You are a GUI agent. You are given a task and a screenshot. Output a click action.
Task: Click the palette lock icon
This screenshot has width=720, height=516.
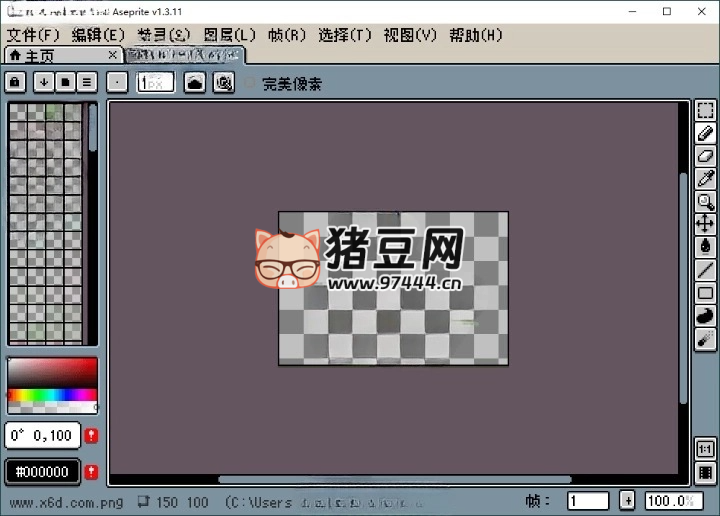point(15,83)
